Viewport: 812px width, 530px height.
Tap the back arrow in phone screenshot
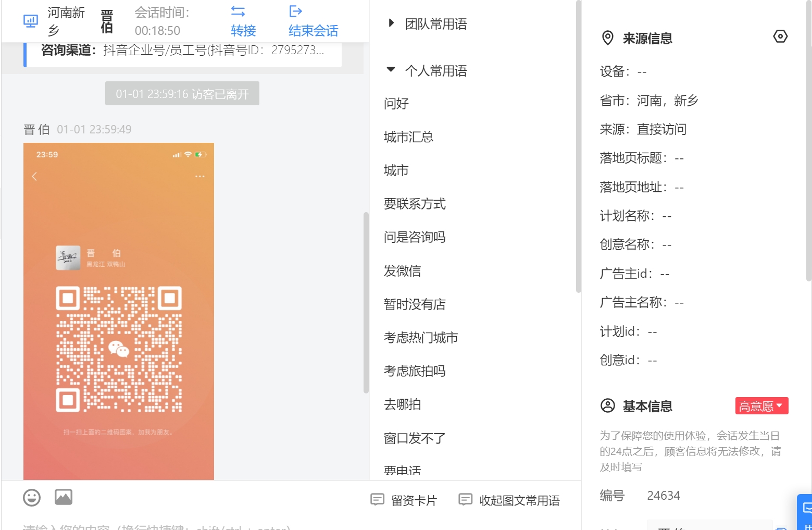pos(34,176)
